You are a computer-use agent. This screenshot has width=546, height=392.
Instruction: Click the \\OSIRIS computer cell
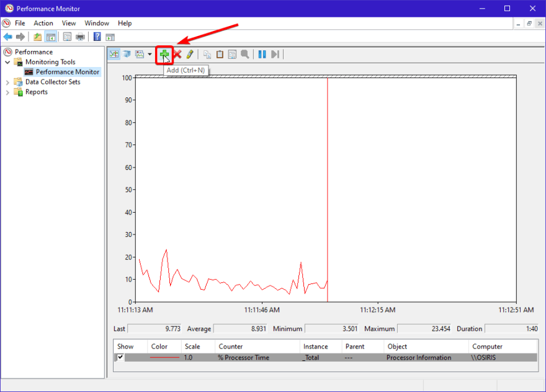[x=483, y=357]
